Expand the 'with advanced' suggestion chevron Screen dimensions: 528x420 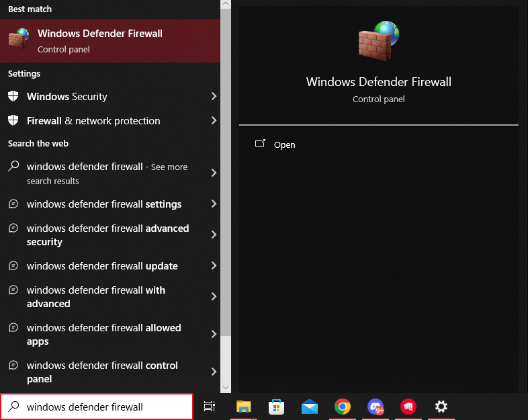tap(214, 296)
